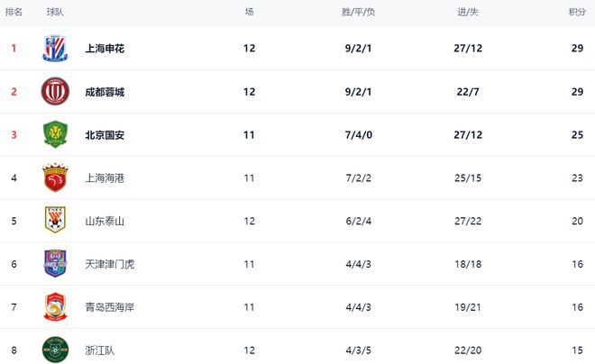Click the 胜/平/负 column header
The image size is (595, 364).
point(358,12)
